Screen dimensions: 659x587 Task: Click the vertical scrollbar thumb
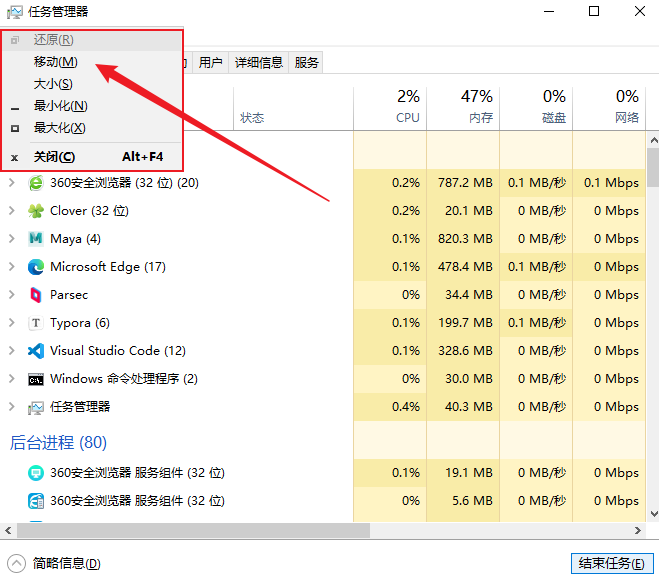pyautogui.click(x=654, y=167)
